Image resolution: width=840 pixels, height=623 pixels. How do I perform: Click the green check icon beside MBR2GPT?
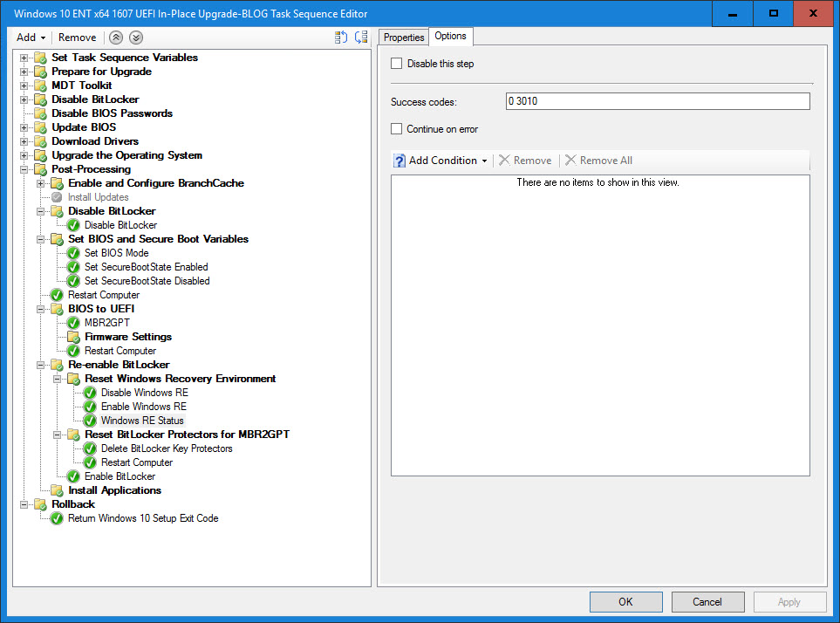click(73, 323)
